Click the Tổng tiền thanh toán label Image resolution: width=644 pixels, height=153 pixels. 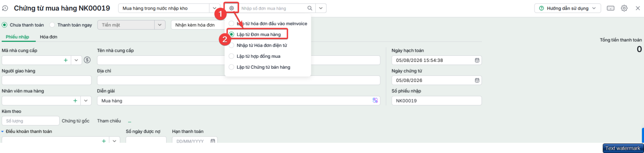(621, 40)
